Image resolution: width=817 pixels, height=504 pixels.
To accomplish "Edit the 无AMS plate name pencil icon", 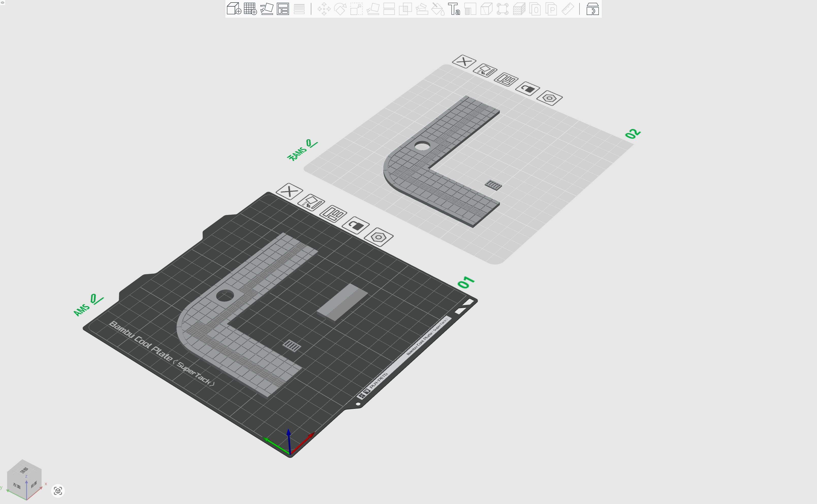I will coord(311,143).
